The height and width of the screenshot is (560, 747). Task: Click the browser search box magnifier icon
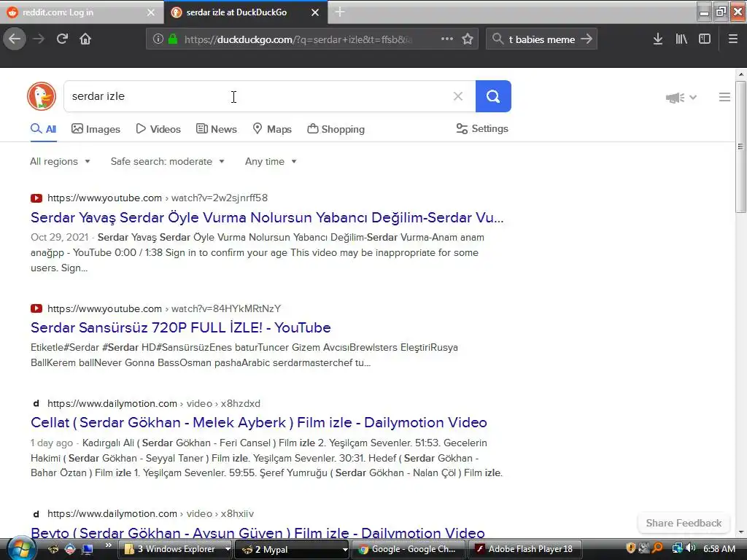pyautogui.click(x=498, y=39)
